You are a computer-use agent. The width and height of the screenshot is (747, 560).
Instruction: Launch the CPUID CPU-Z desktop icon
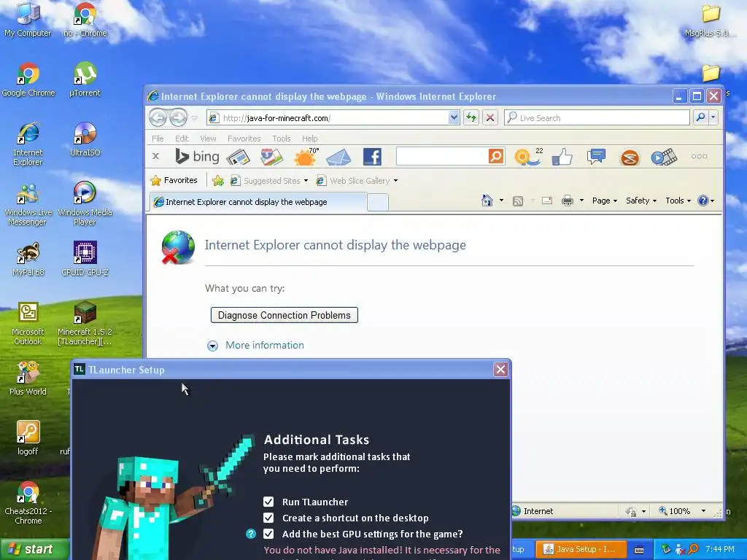(x=85, y=259)
